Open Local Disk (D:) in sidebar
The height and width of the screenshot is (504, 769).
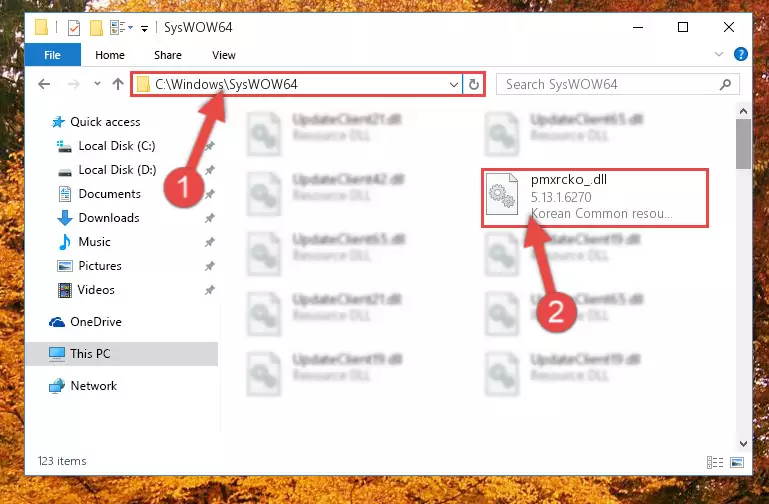click(117, 170)
